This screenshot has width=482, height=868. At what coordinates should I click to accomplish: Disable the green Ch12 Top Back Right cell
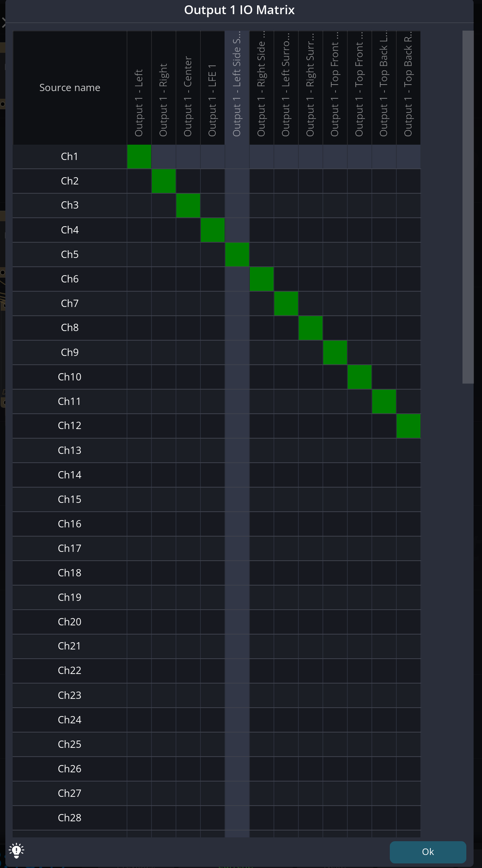409,426
